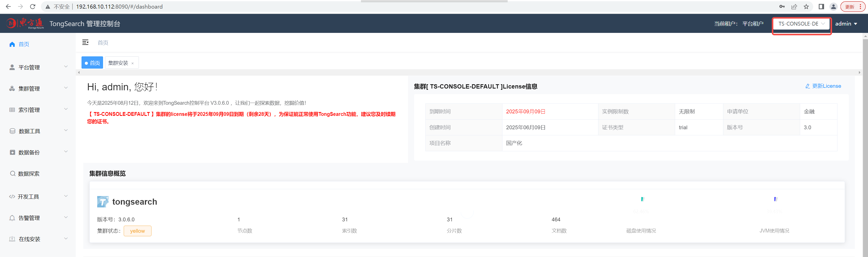Click the 更新License link
Image resolution: width=868 pixels, height=257 pixels.
click(823, 86)
